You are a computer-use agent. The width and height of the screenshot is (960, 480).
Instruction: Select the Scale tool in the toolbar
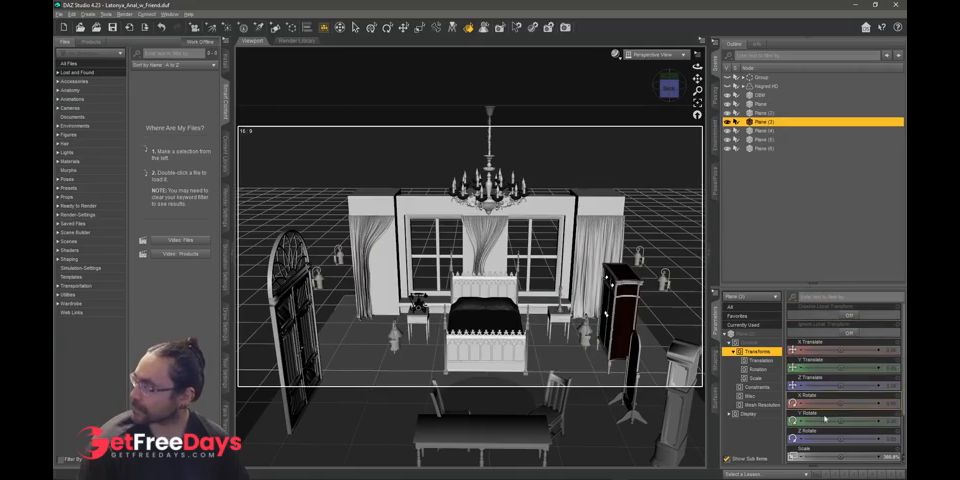click(x=419, y=28)
